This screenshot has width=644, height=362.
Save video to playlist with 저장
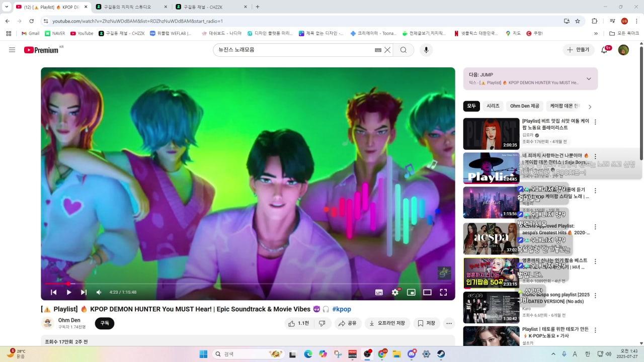[427, 323]
